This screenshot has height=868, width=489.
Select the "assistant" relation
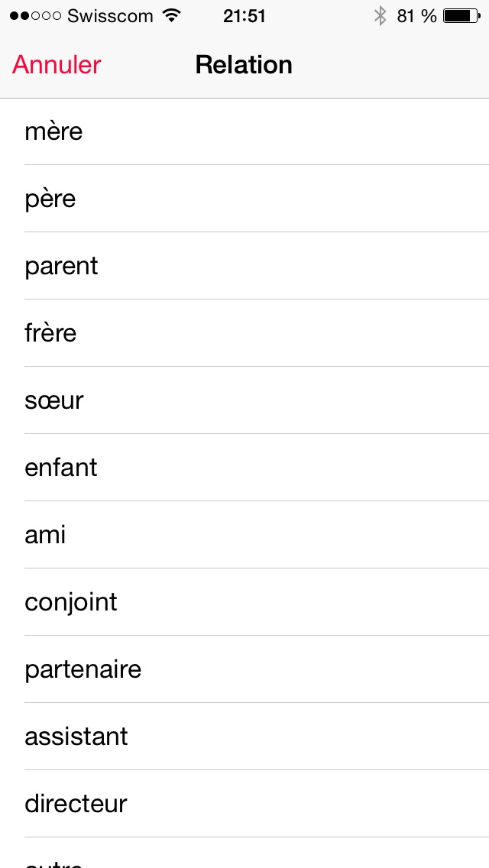pos(244,737)
